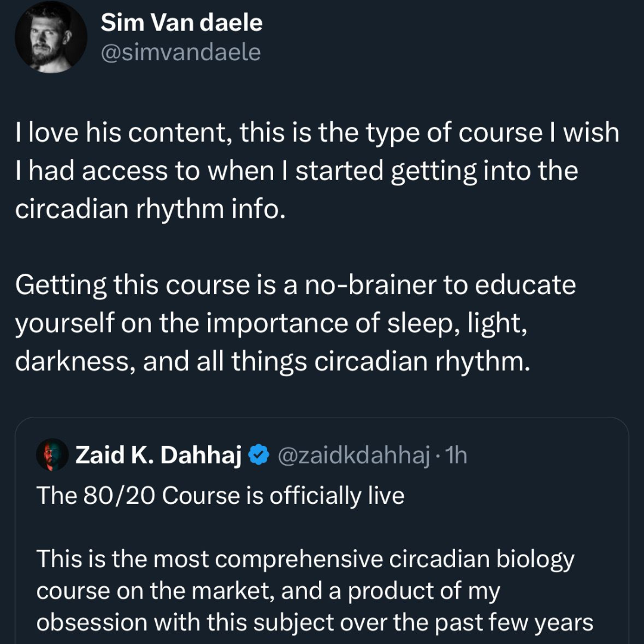Click the @zaidkdahhaj handle
This screenshot has height=644, width=644.
tap(354, 456)
